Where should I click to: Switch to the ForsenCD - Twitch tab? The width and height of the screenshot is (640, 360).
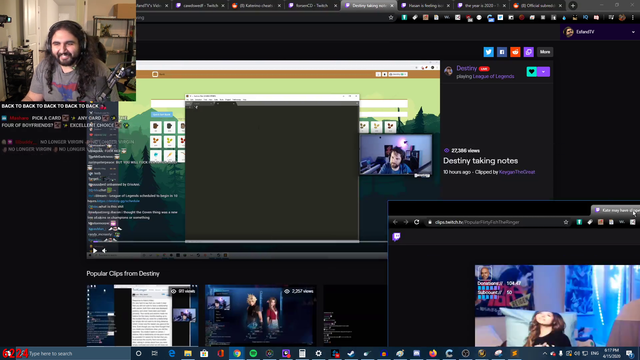(311, 6)
